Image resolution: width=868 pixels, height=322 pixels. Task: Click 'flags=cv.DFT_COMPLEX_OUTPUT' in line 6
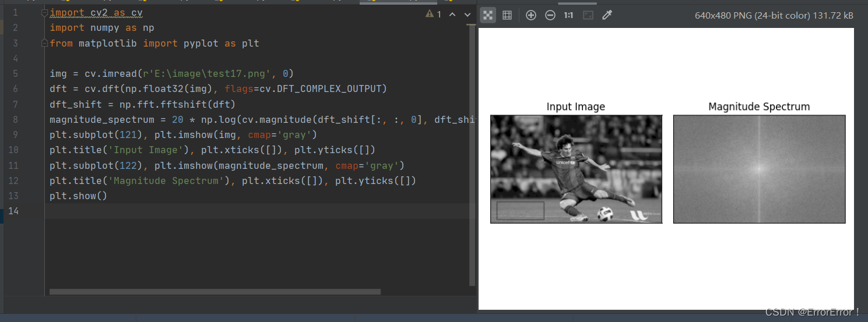click(303, 89)
